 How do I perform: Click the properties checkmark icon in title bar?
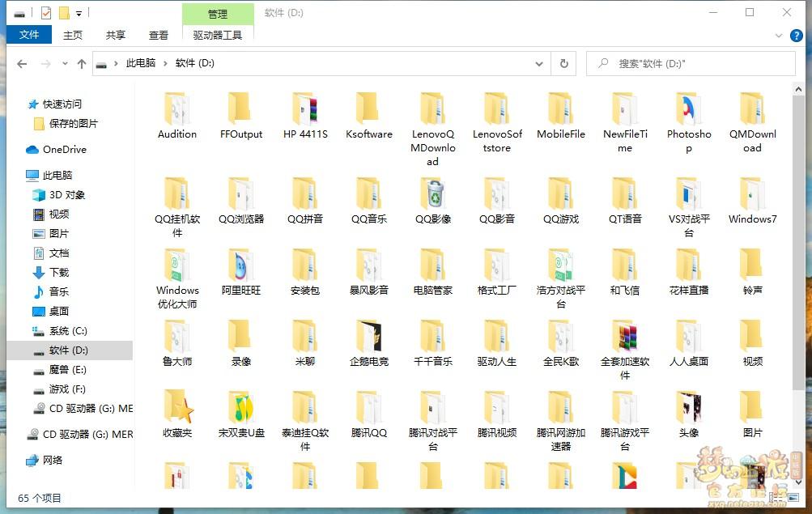pyautogui.click(x=46, y=13)
